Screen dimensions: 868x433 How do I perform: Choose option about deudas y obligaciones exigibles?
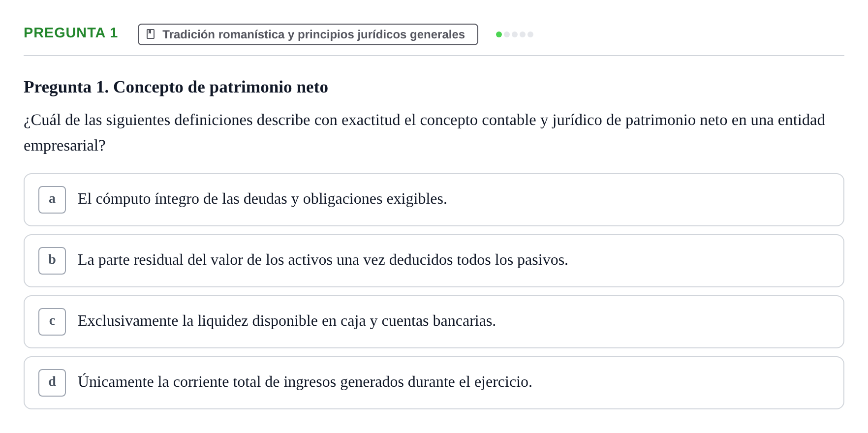pos(434,200)
